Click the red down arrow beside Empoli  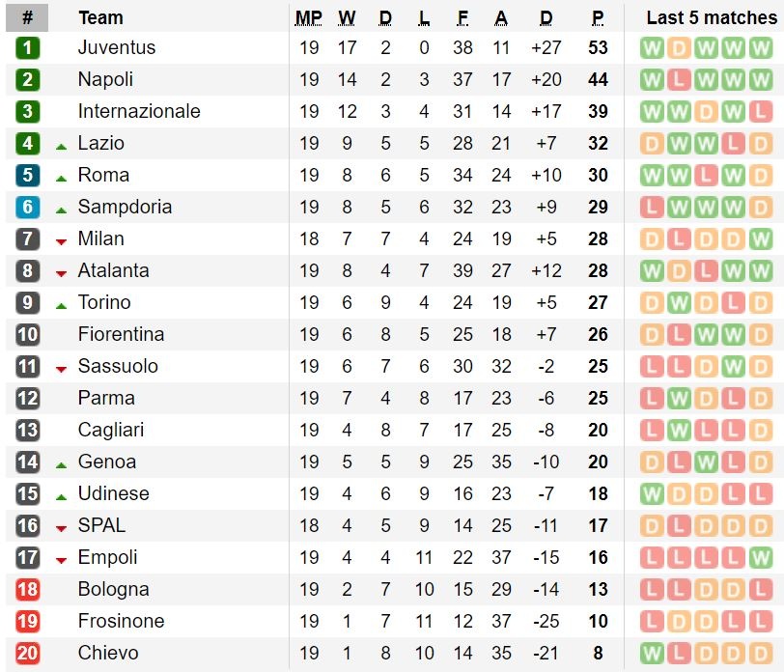pyautogui.click(x=61, y=559)
